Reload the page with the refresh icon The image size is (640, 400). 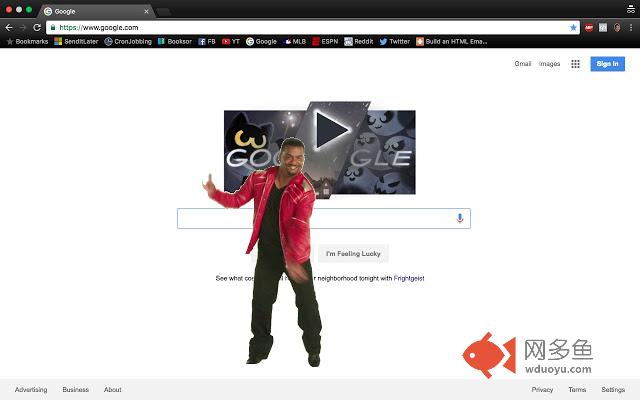pos(38,27)
